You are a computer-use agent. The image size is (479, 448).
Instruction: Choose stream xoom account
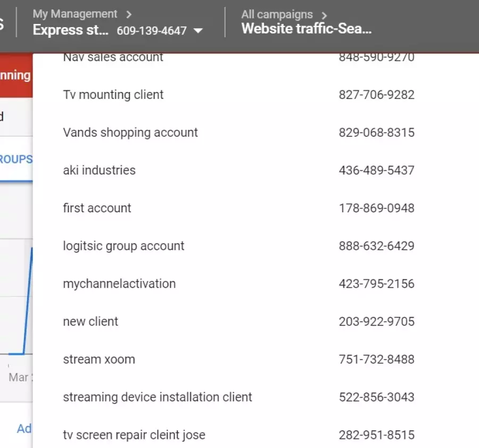pos(99,359)
